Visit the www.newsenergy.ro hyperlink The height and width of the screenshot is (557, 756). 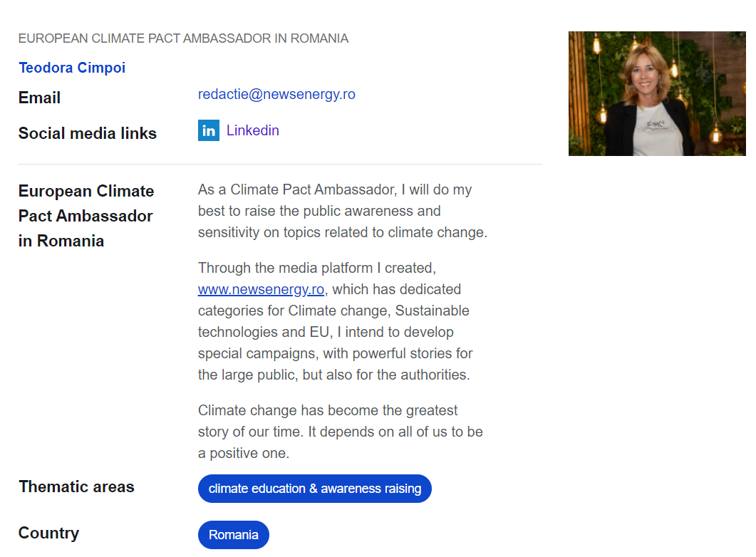[261, 290]
